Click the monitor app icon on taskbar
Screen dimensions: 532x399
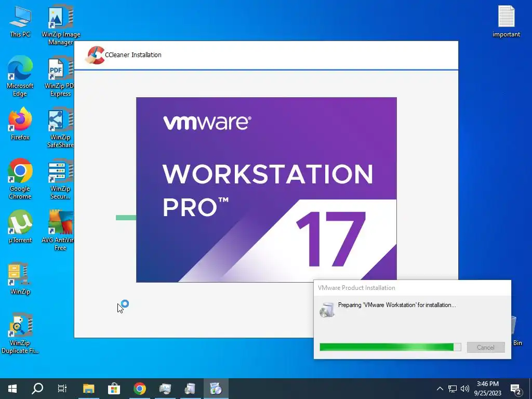click(x=165, y=389)
